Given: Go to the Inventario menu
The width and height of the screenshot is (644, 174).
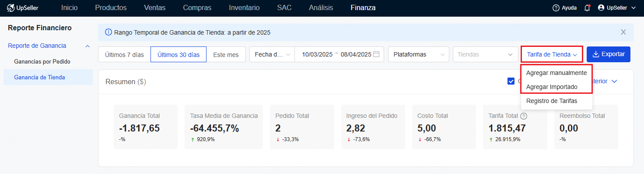Looking at the screenshot, I should (x=244, y=8).
